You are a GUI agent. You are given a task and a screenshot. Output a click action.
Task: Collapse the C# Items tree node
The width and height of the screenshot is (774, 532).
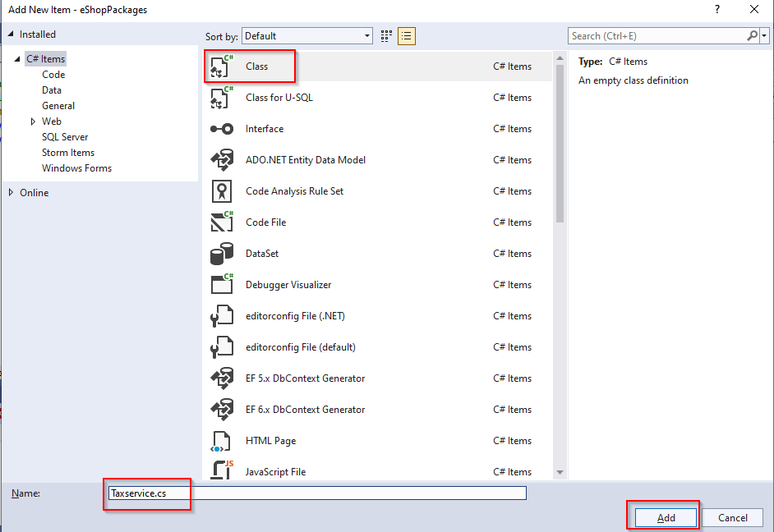(17, 58)
